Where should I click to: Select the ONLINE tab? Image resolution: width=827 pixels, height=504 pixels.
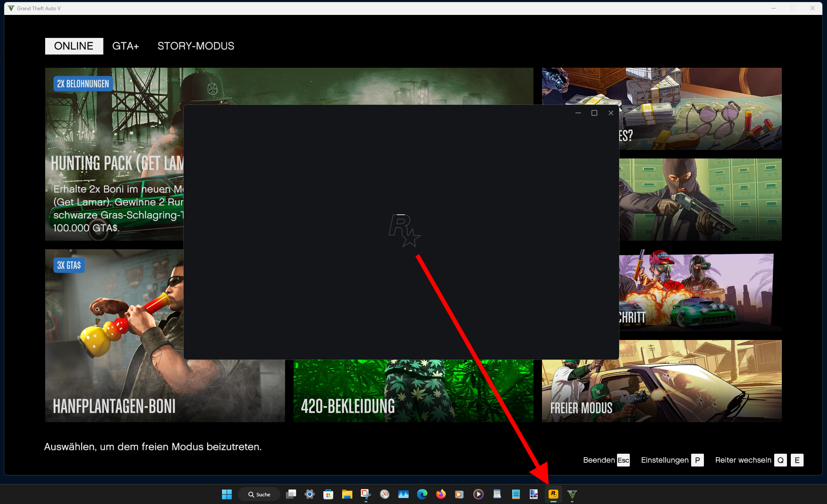[x=74, y=46]
